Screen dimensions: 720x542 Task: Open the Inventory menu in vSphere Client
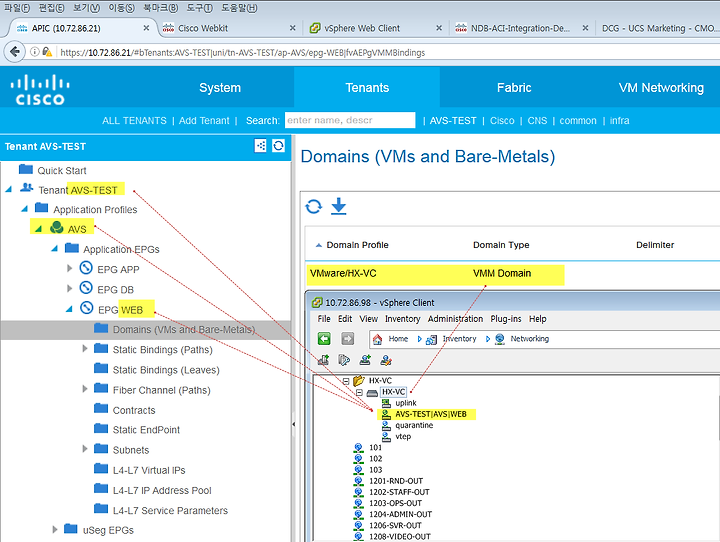point(402,319)
